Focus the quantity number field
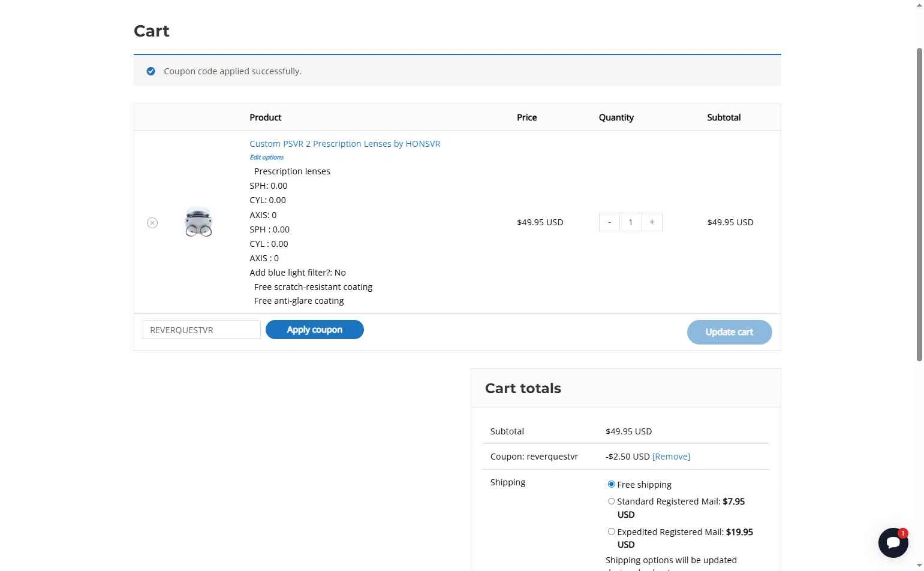This screenshot has height=571, width=924. point(630,222)
